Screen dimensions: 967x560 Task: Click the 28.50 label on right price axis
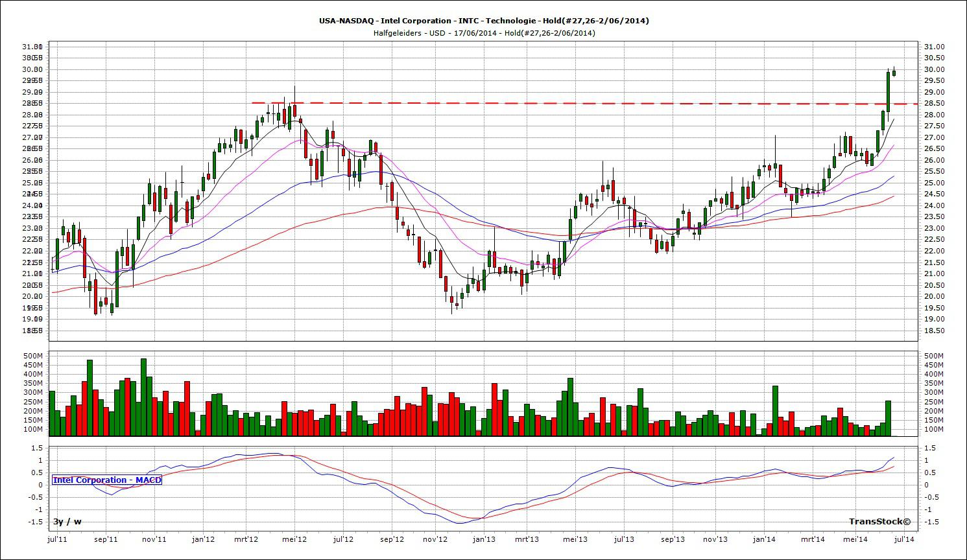point(934,104)
